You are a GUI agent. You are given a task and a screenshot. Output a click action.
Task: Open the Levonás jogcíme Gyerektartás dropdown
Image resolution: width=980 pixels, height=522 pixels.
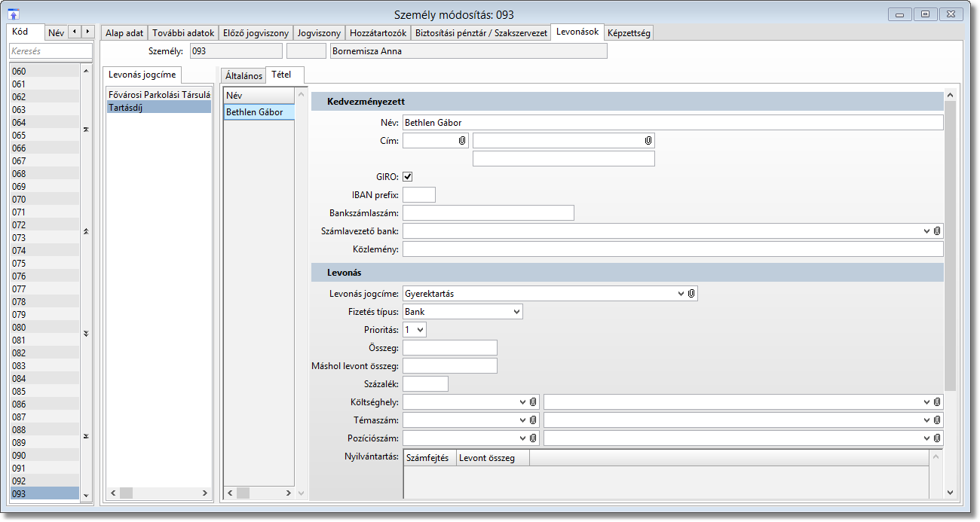click(681, 293)
